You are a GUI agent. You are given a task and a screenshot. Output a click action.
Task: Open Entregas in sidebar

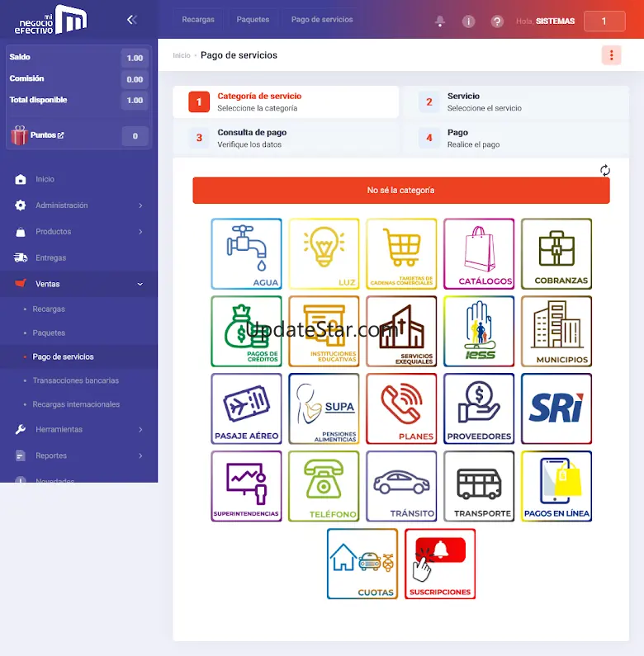[x=78, y=257]
